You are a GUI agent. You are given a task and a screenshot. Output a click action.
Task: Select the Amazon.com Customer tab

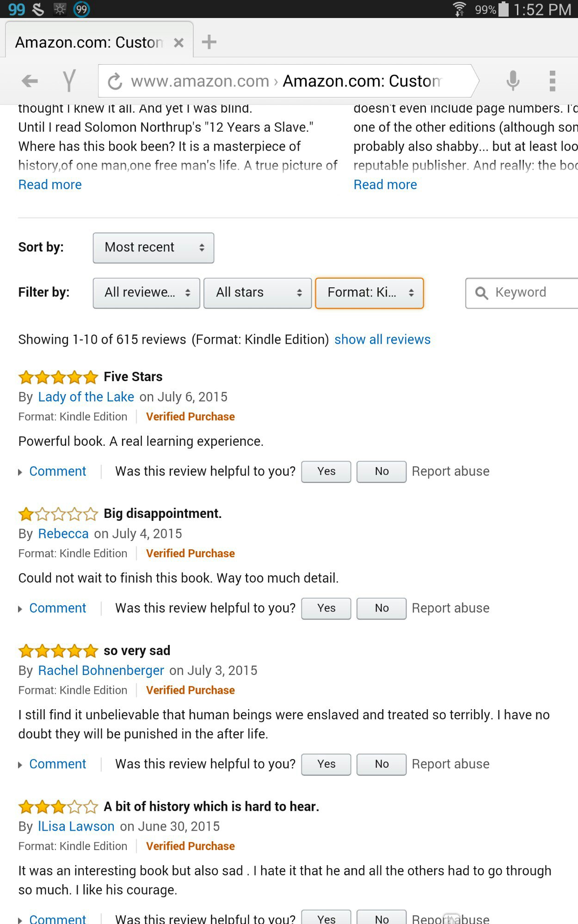[89, 43]
